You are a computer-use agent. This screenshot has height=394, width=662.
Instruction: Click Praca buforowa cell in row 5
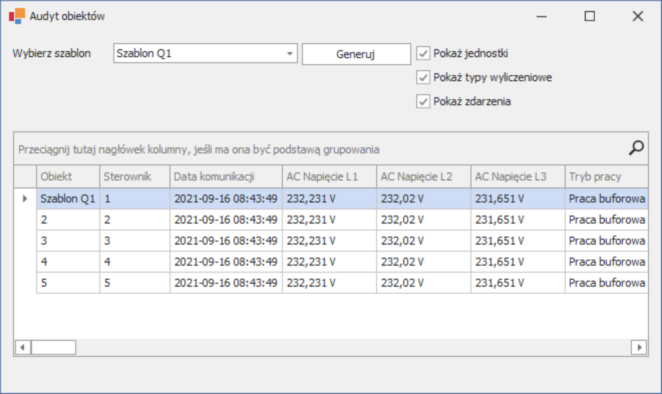point(606,283)
